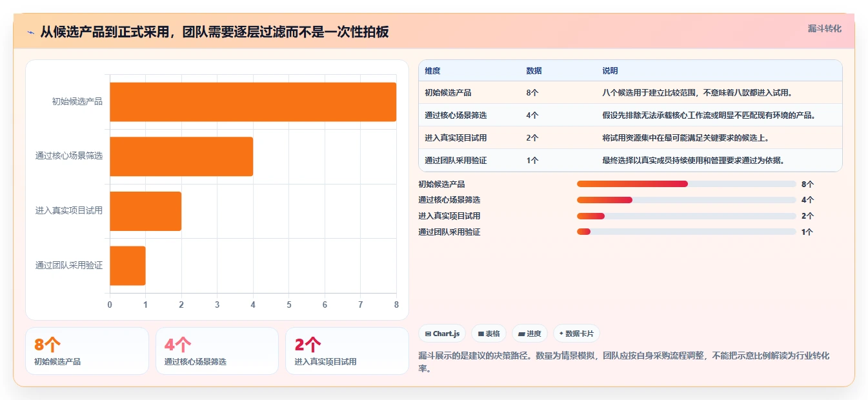The height and width of the screenshot is (400, 868).
Task: Click the lightning icon before the title
Action: click(30, 32)
